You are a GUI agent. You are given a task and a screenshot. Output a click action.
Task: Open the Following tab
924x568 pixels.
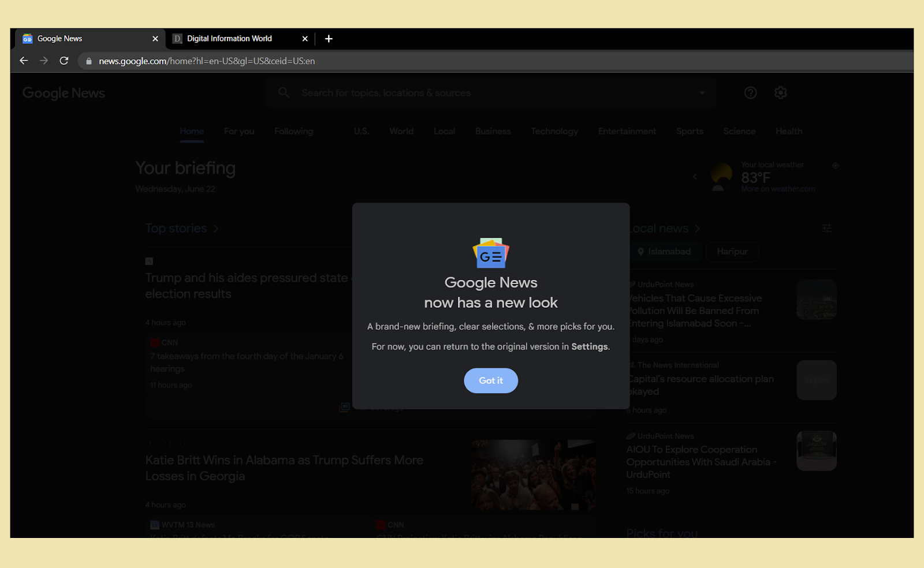(x=293, y=132)
